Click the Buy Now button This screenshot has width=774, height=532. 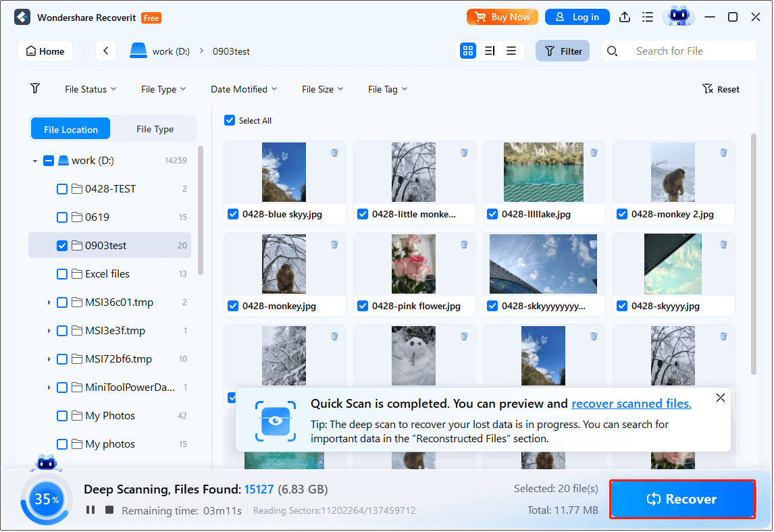click(x=502, y=17)
